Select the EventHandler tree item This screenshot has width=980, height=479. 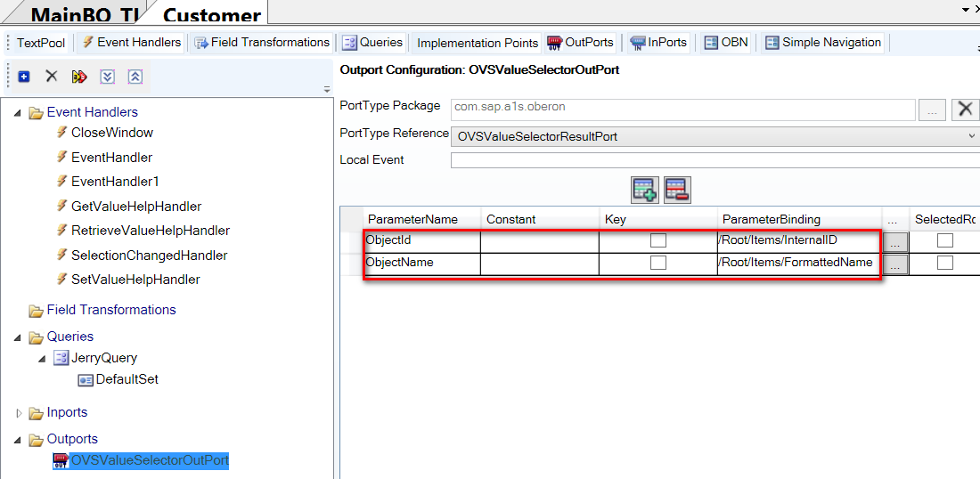(111, 157)
